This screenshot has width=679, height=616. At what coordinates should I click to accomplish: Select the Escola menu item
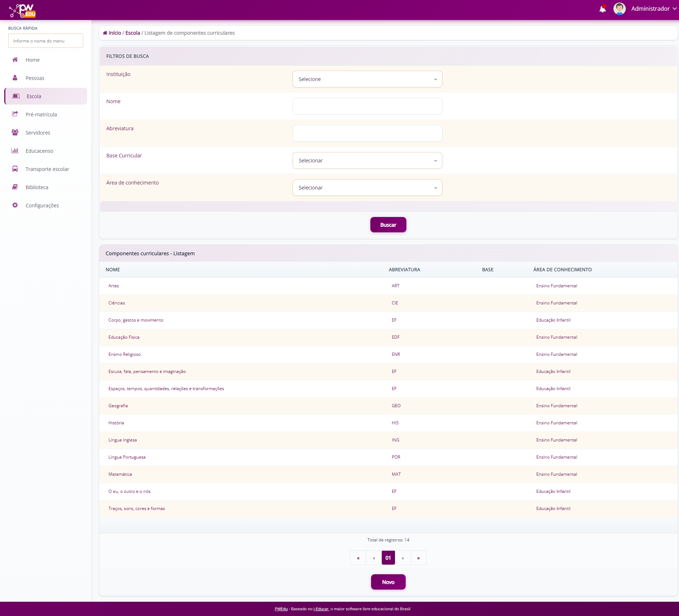coord(34,96)
